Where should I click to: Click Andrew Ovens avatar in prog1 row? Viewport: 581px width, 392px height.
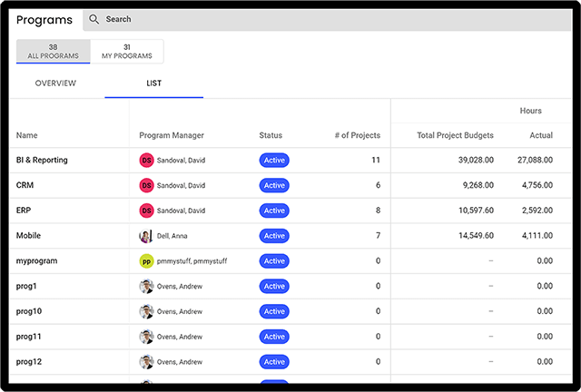146,286
